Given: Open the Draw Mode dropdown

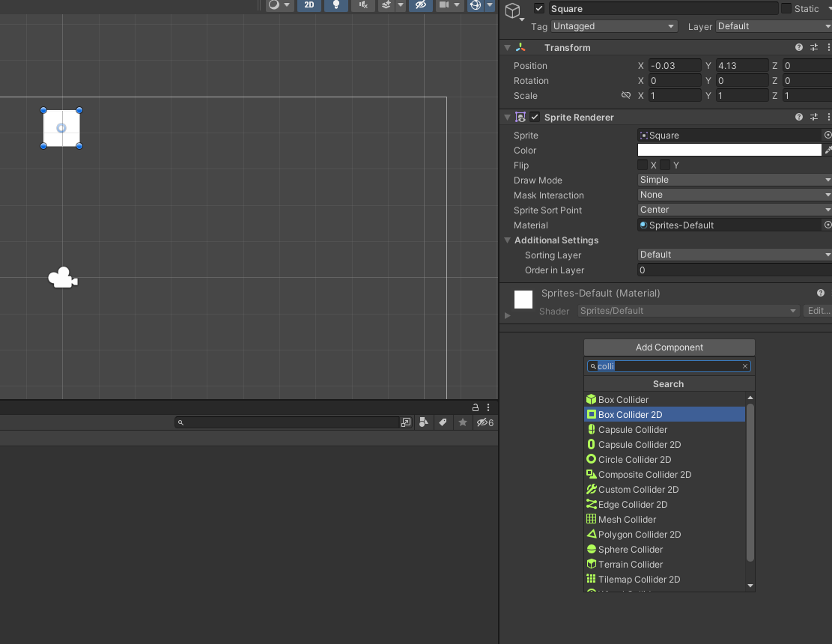Looking at the screenshot, I should click(x=734, y=180).
